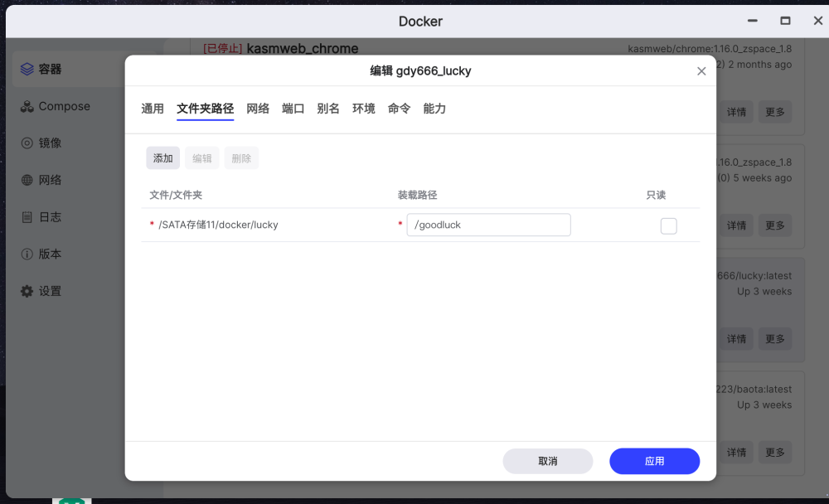
Task: Close the 编辑 gdy666_lucky dialog
Action: [x=701, y=70]
